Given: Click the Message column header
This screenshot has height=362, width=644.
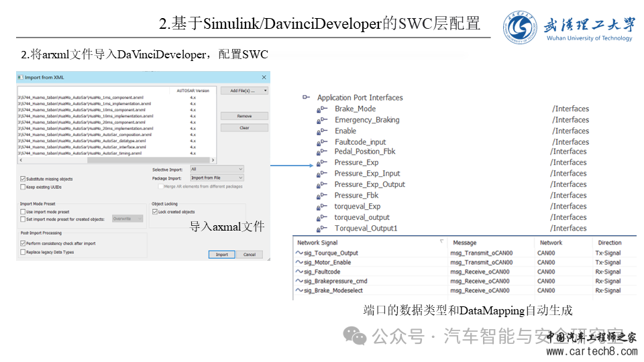Looking at the screenshot, I should [x=464, y=243].
